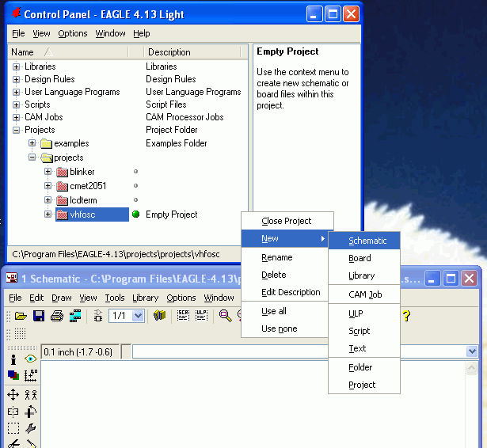Run a script via the SCR icon

[x=183, y=316]
